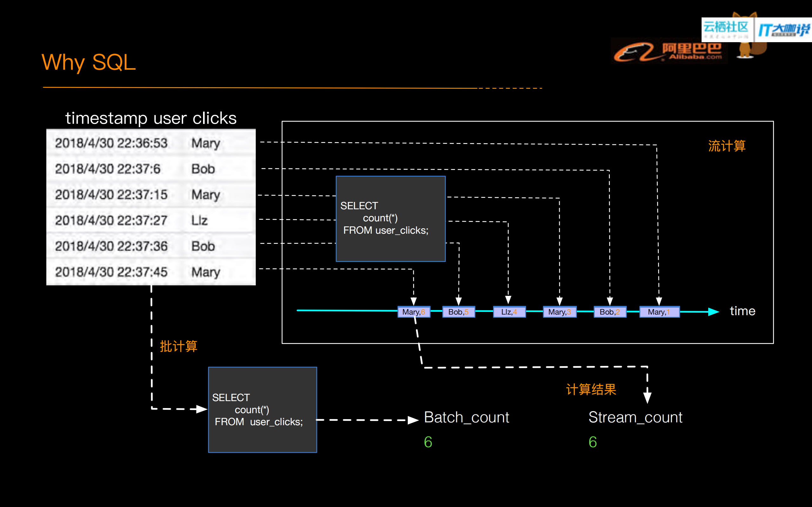The height and width of the screenshot is (507, 812).
Task: Click the Stream_count result text
Action: tap(635, 418)
